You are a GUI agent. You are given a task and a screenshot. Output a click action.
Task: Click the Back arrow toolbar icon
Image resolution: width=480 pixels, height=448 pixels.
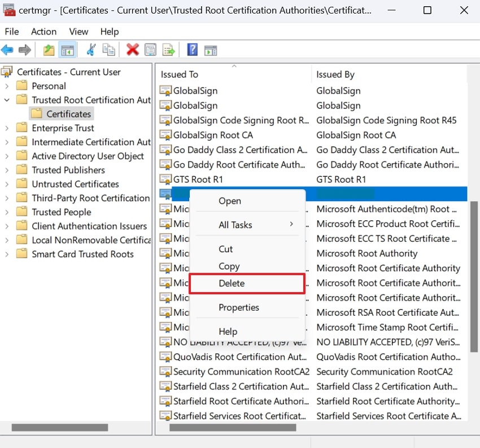tap(7, 50)
